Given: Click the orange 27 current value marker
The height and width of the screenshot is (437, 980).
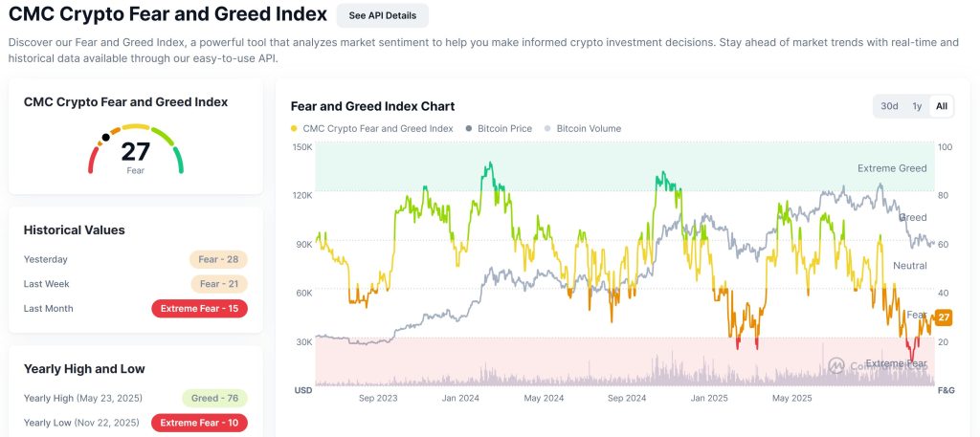Looking at the screenshot, I should coord(943,317).
